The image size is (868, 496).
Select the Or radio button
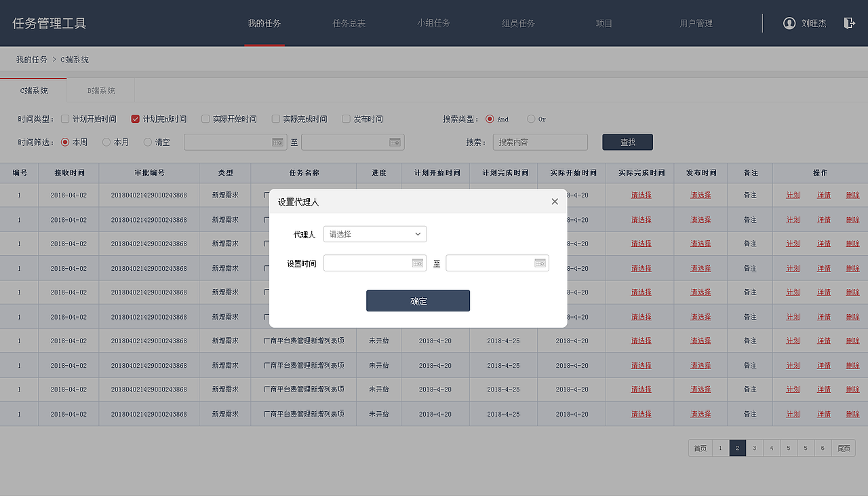click(x=531, y=118)
